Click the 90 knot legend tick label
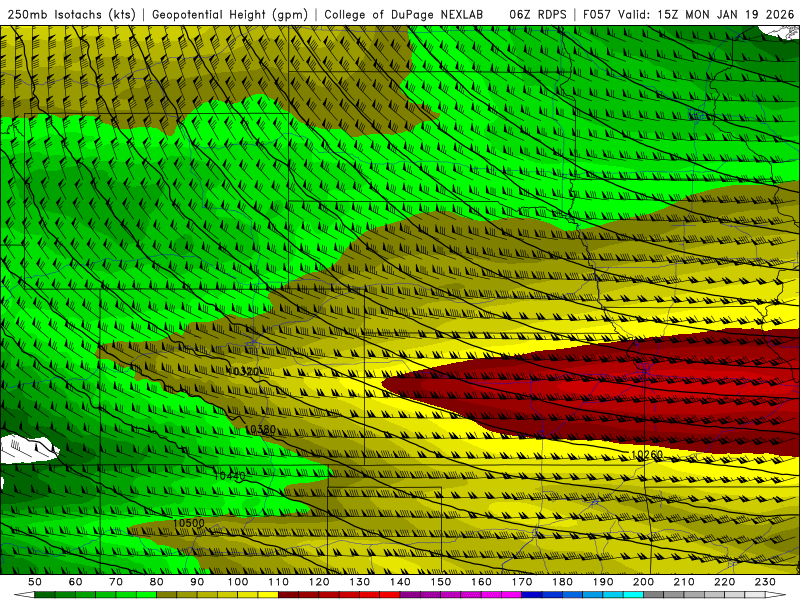Viewport: 800px width, 600px height. tap(197, 582)
